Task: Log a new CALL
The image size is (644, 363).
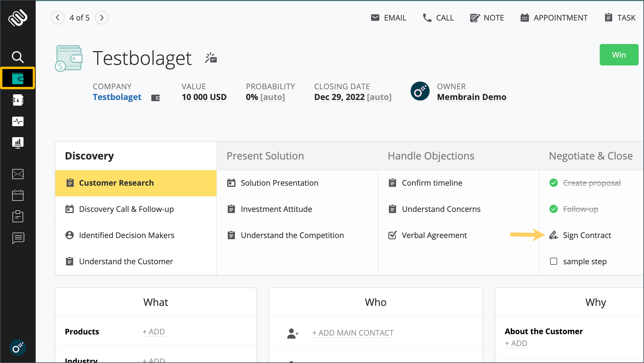Action: pyautogui.click(x=438, y=18)
